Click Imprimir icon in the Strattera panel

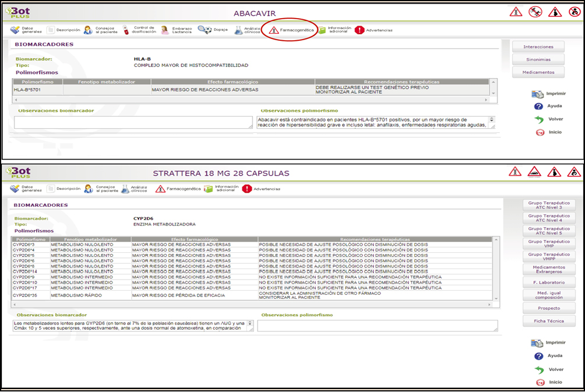[x=538, y=342]
